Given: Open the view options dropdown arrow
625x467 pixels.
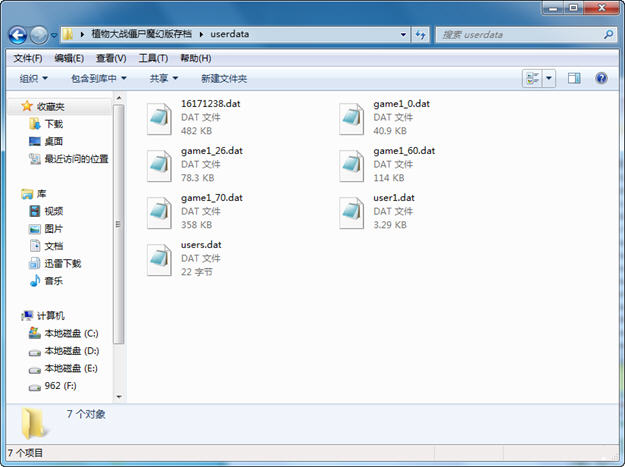Looking at the screenshot, I should click(x=549, y=78).
